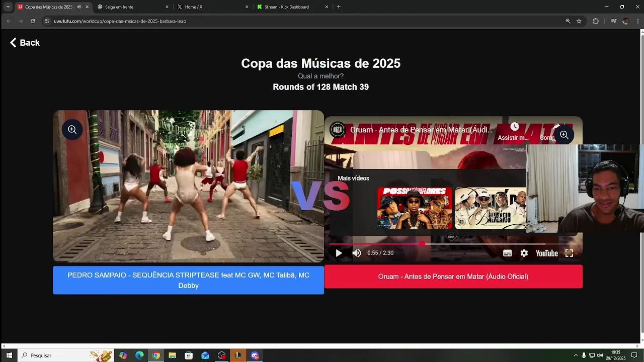This screenshot has width=644, height=362.
Task: Expand the tab search dropdown arrow
Action: click(x=8, y=7)
